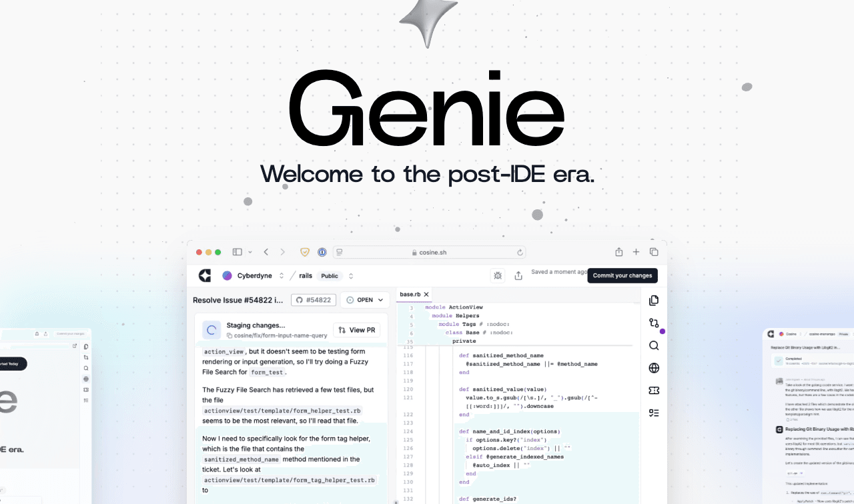854x504 pixels.
Task: Click Safari share icon
Action: click(619, 251)
